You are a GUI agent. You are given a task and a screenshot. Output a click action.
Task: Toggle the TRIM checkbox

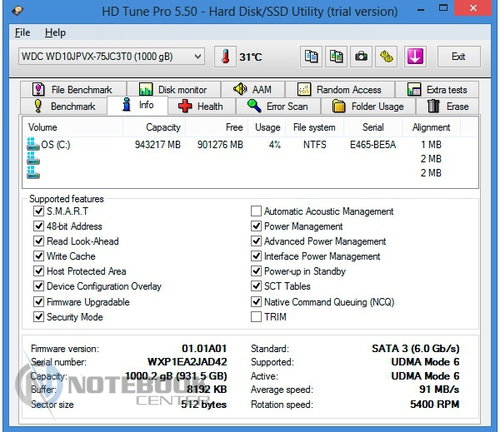click(x=256, y=317)
